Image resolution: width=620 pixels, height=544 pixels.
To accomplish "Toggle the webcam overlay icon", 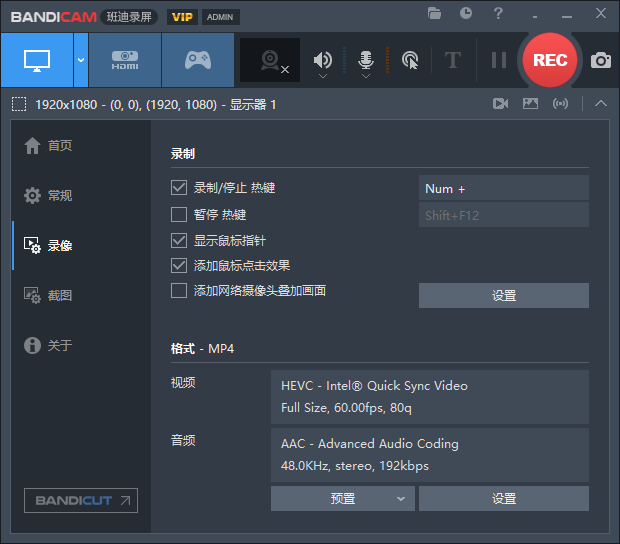I will 270,60.
